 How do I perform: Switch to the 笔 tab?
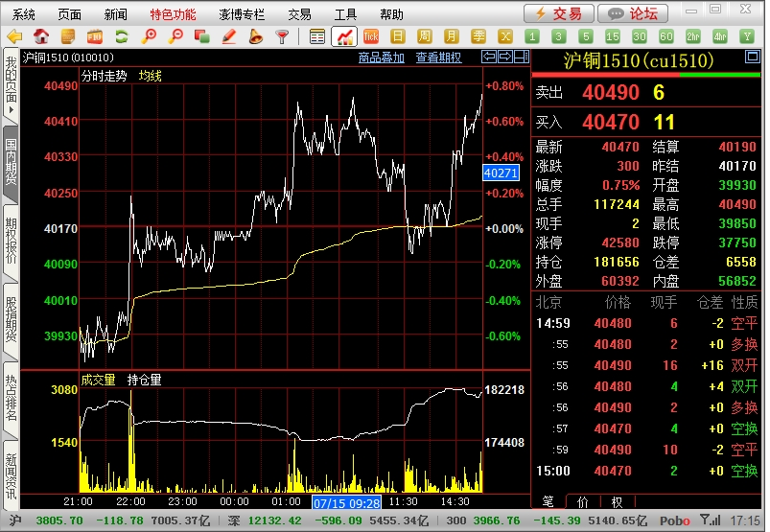tap(548, 501)
